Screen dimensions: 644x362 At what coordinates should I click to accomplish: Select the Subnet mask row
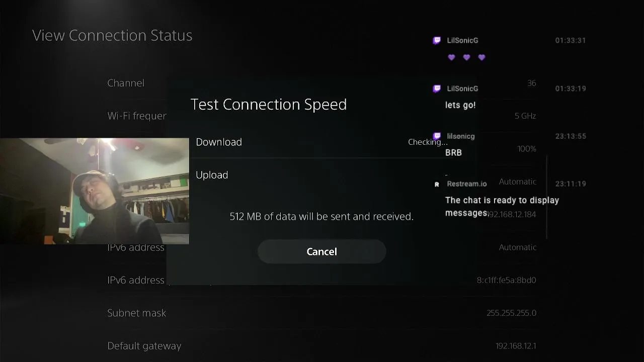[x=321, y=313]
